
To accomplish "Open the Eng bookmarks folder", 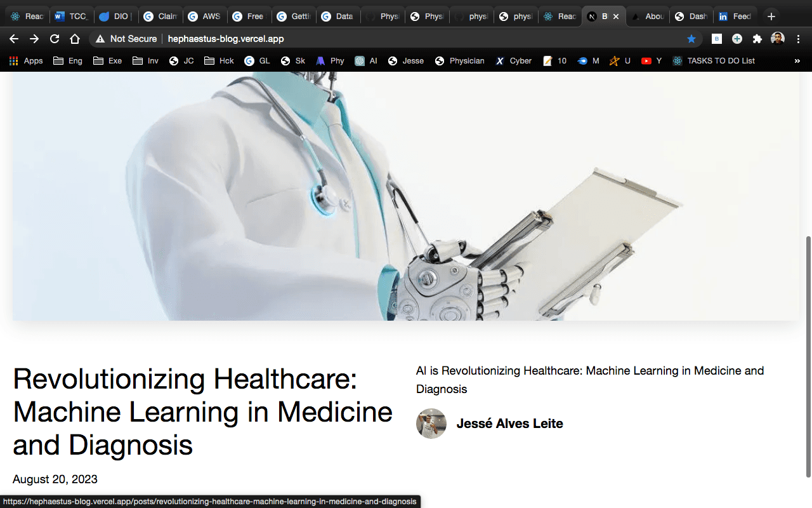I will [x=68, y=61].
